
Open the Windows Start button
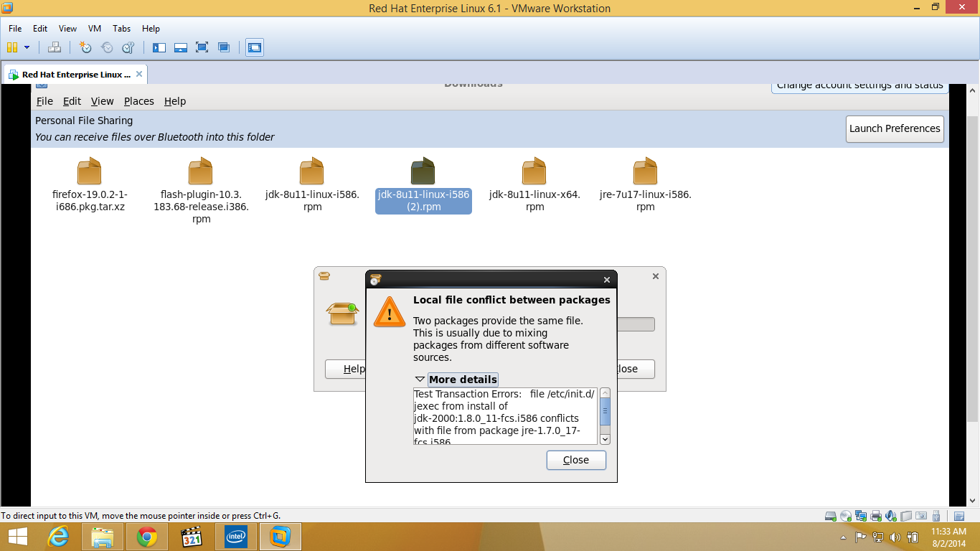(x=19, y=537)
